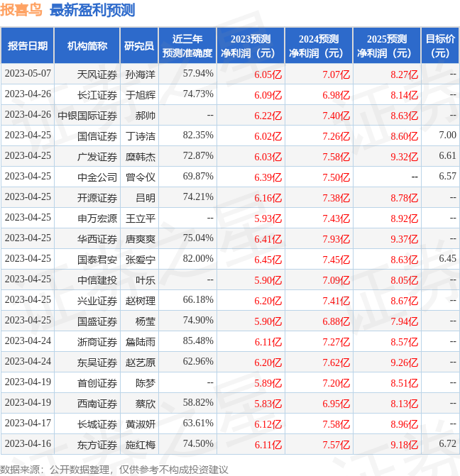Click 2023 forecast 5.89亿

pyautogui.click(x=268, y=383)
